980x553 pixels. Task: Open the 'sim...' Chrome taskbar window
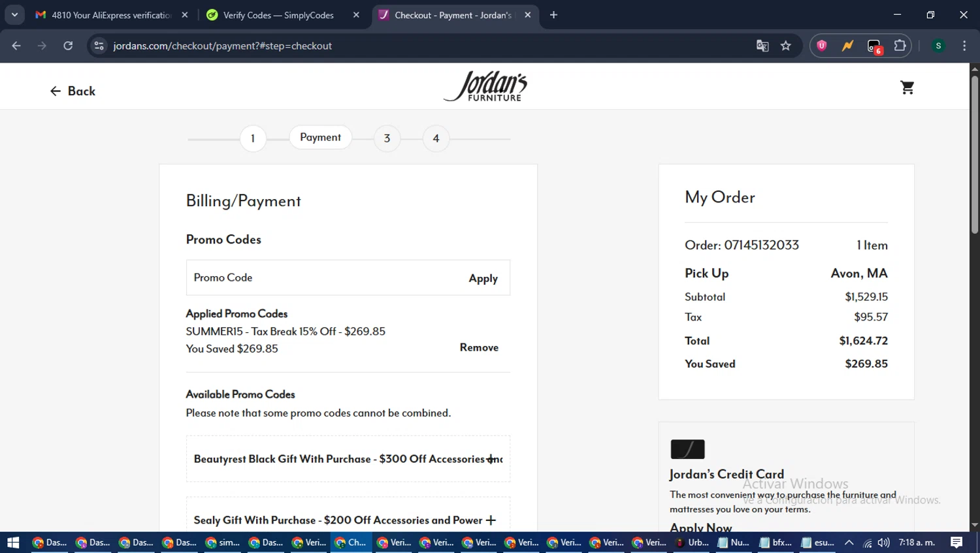[222, 543]
